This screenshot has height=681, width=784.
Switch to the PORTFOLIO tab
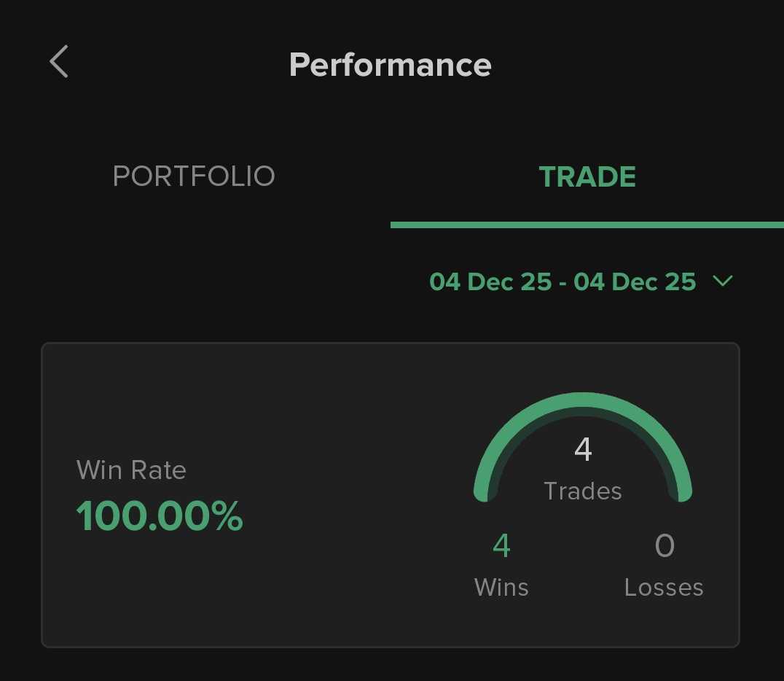194,176
